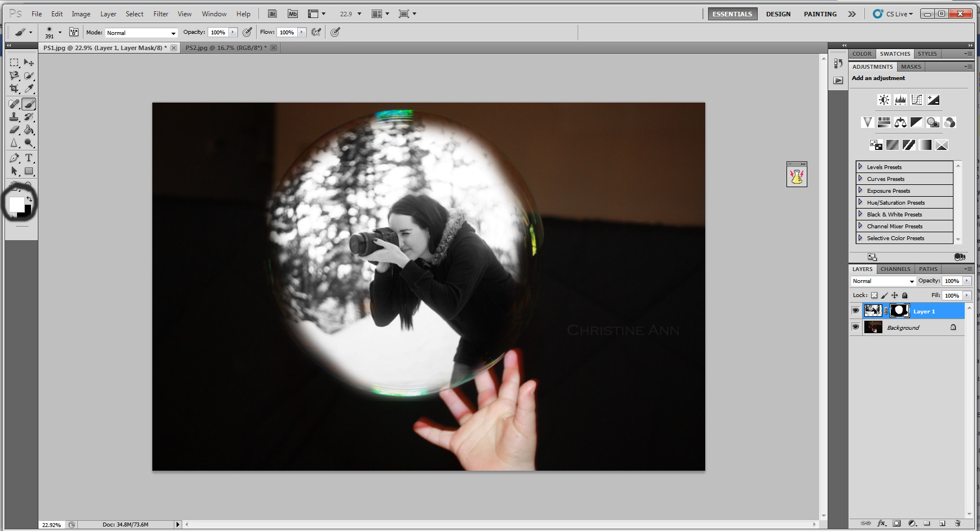Select the Spot Healing Brush tool

click(14, 104)
